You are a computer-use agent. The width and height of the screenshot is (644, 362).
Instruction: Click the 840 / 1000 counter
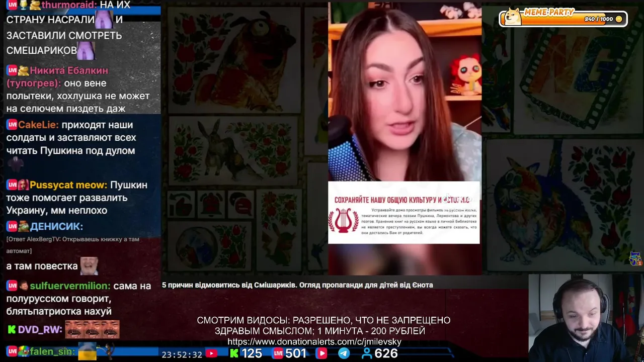(x=599, y=19)
